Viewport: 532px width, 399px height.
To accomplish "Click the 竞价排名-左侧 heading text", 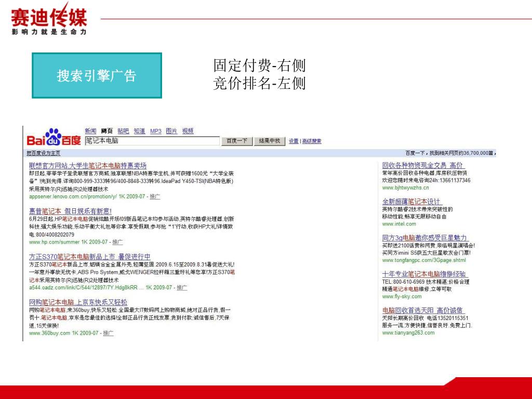I will point(260,83).
